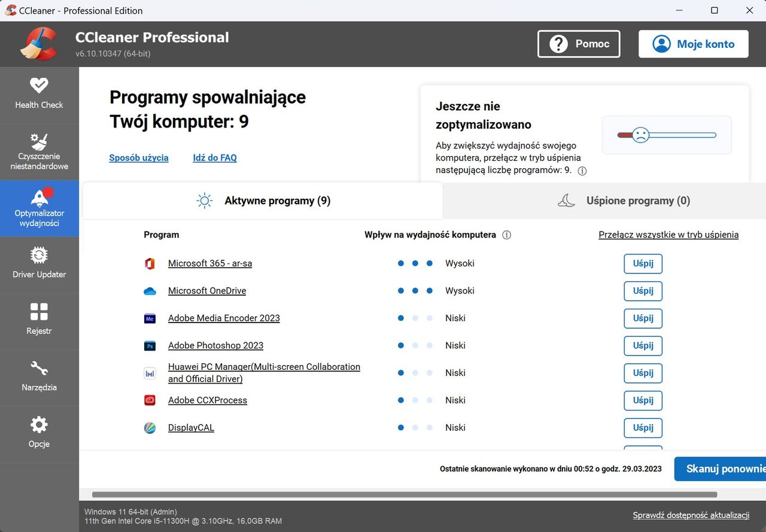Select Optymalizator wydajności in sidebar
Image resolution: width=766 pixels, height=532 pixels.
click(39, 208)
